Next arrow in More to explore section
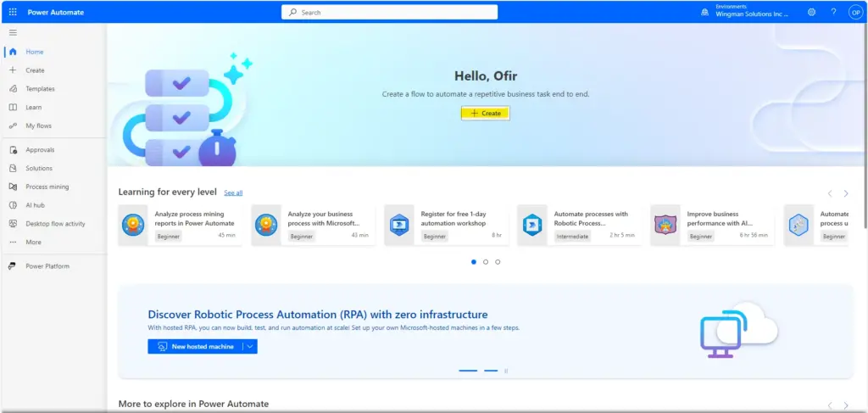The width and height of the screenshot is (868, 413). point(846,405)
